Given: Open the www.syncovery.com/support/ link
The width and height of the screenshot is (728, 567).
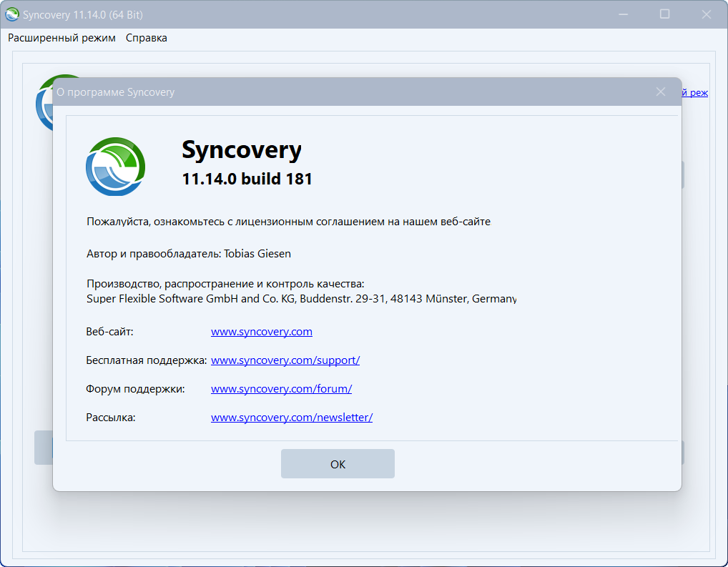Looking at the screenshot, I should (x=285, y=360).
